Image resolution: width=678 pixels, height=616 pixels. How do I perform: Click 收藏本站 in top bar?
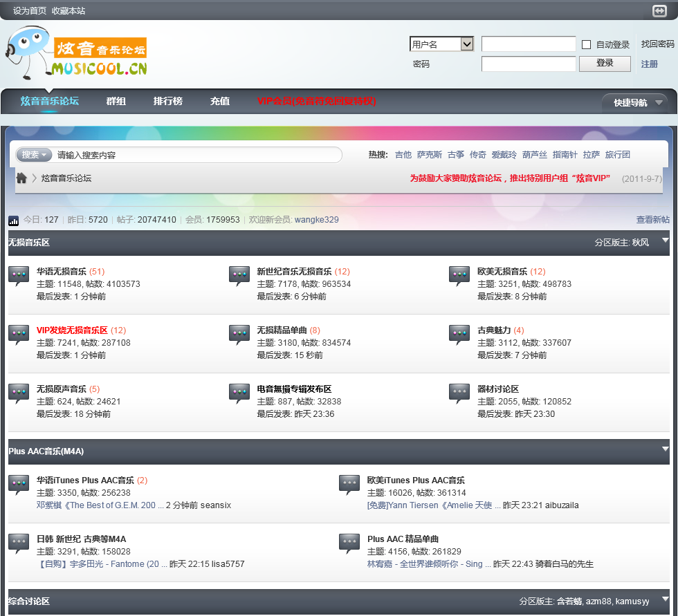68,11
